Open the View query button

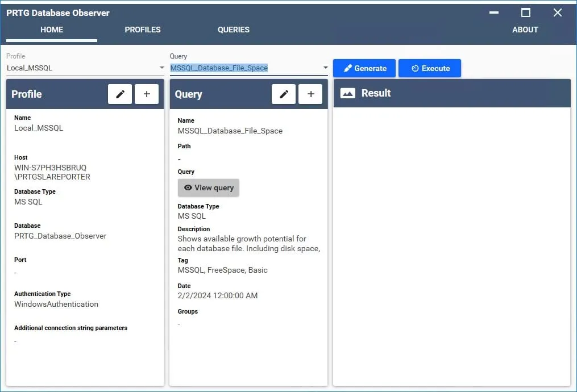click(209, 187)
